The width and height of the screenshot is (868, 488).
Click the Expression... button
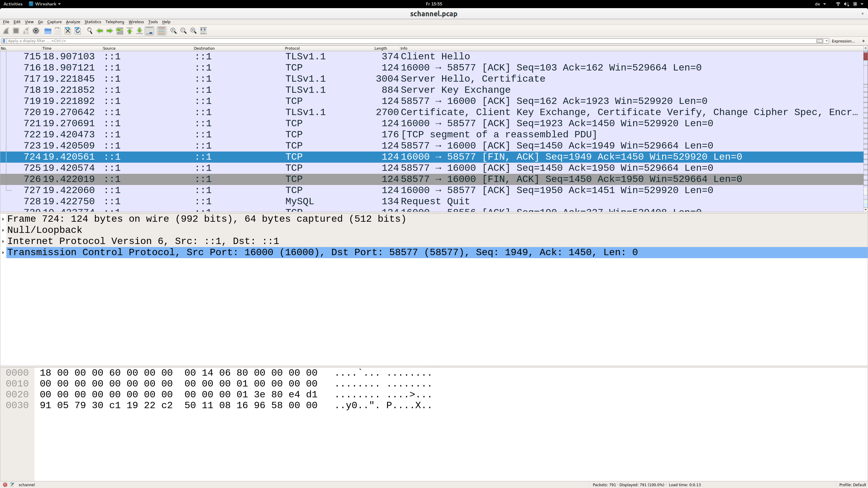point(843,41)
